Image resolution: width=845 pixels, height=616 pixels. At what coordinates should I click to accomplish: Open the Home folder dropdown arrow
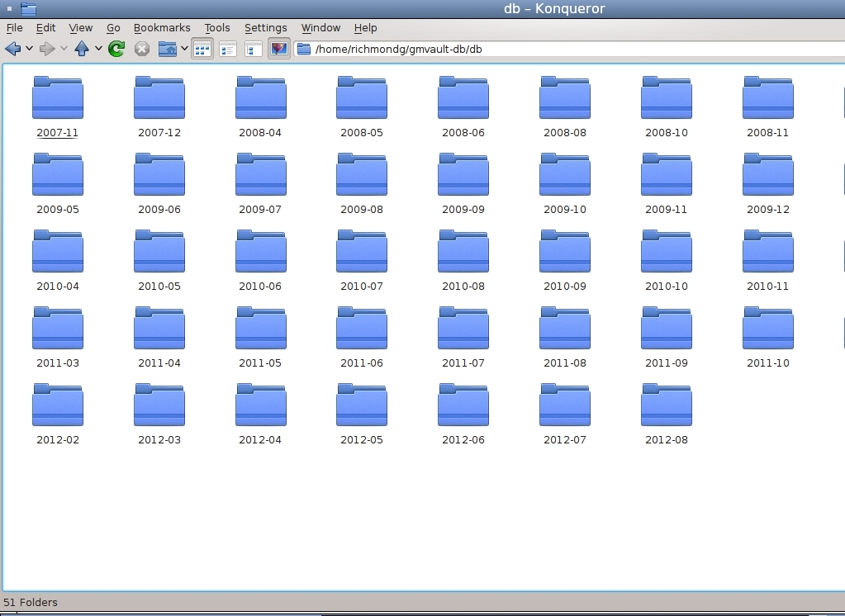click(x=183, y=49)
